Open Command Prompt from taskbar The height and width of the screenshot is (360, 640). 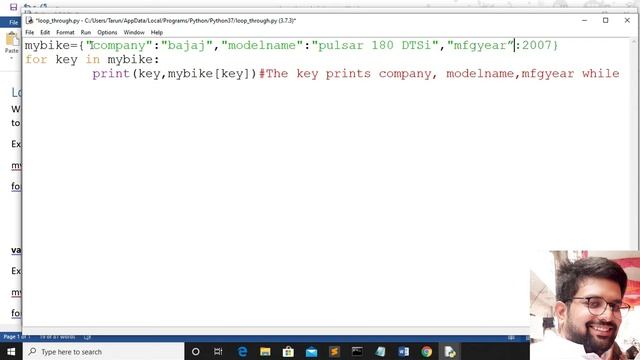357,352
